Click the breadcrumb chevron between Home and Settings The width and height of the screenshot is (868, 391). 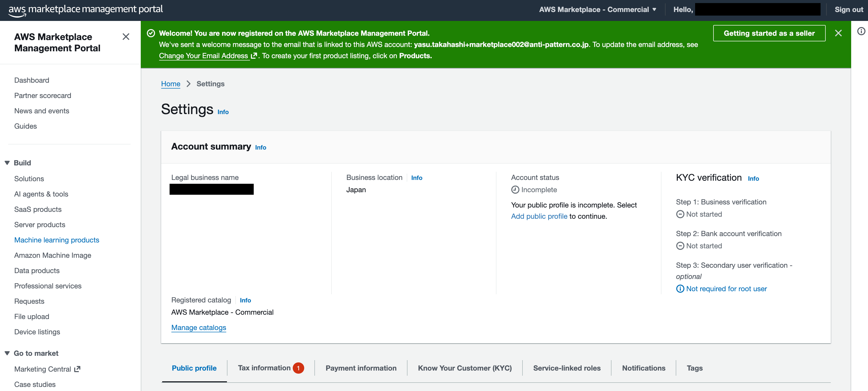pyautogui.click(x=188, y=84)
